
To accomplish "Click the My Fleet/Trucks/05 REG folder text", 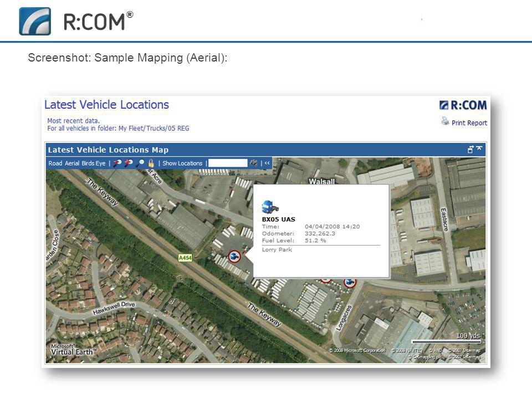I will 154,128.
